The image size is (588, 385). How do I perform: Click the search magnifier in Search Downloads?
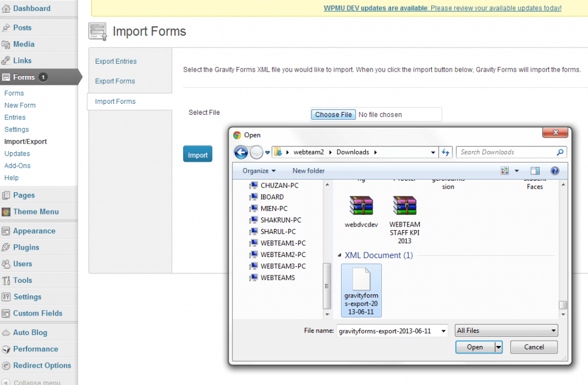(560, 152)
